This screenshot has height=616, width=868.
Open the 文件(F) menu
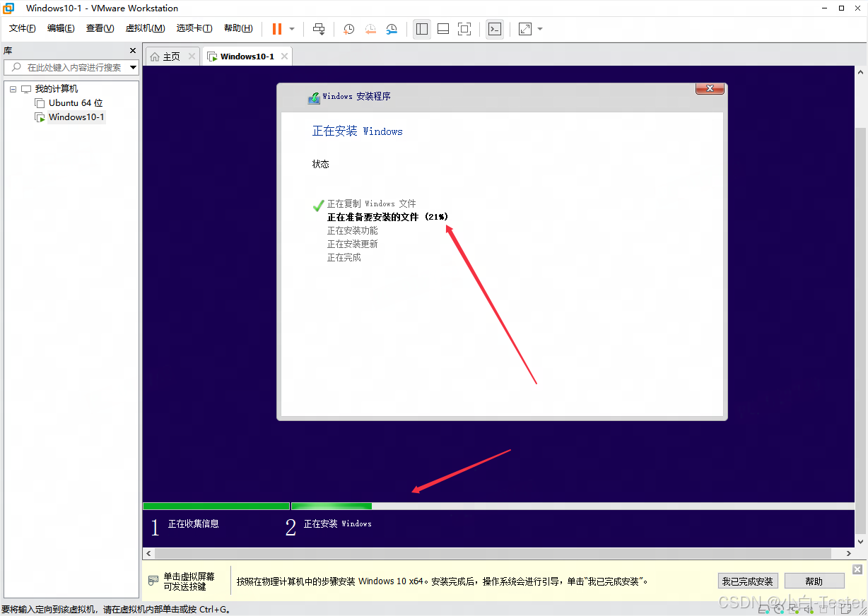(22, 28)
